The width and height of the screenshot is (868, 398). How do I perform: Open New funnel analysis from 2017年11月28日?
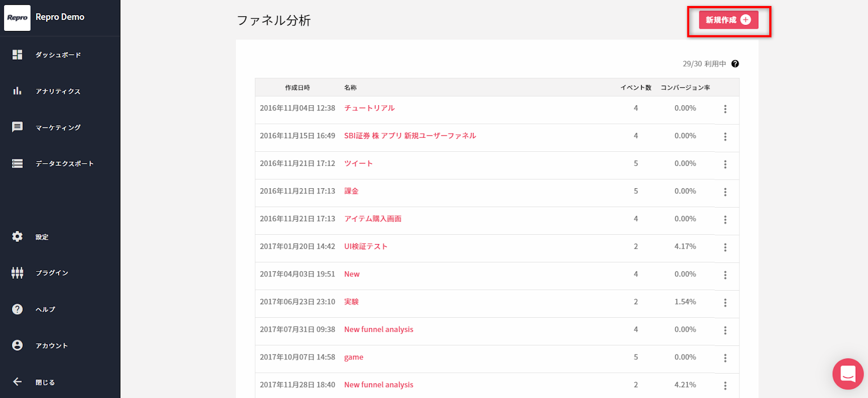pos(379,384)
